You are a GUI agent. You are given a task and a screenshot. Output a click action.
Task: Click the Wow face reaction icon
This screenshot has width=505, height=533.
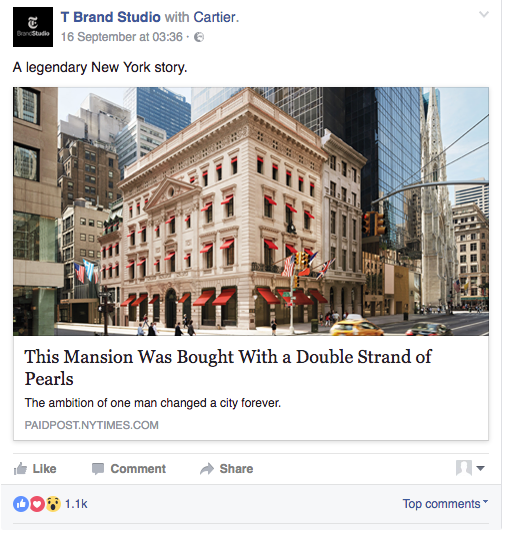pyautogui.click(x=53, y=504)
